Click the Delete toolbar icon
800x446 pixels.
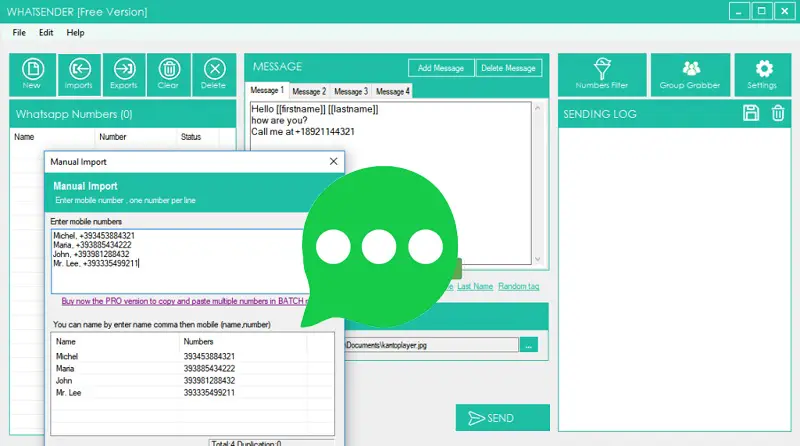[x=214, y=75]
